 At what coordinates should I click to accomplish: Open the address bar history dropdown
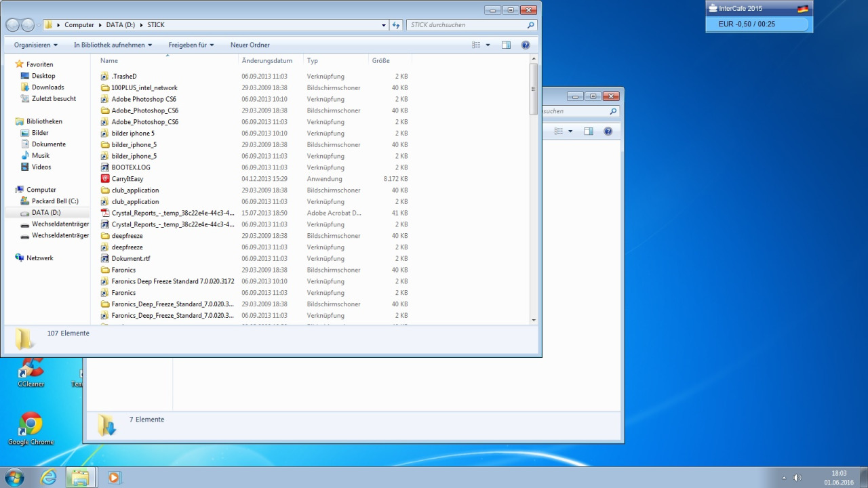tap(384, 25)
